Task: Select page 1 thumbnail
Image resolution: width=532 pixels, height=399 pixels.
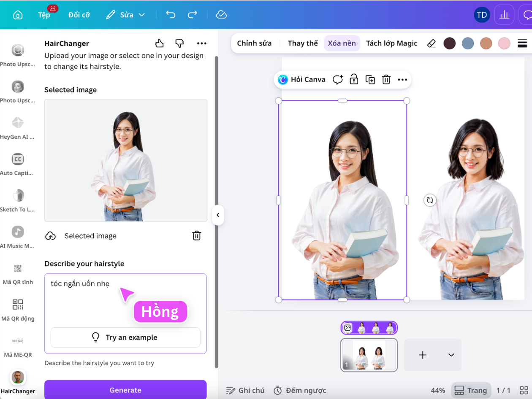Action: pos(369,355)
